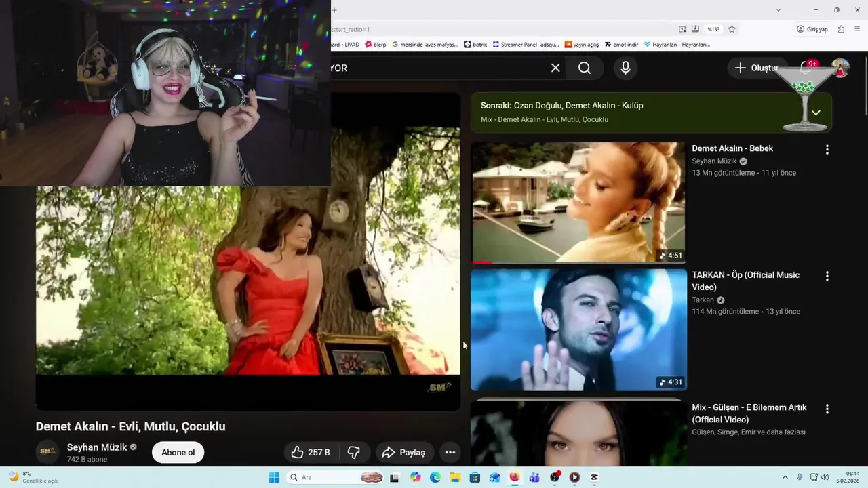
Task: Subscribe with the Abone ol button
Action: tap(178, 452)
